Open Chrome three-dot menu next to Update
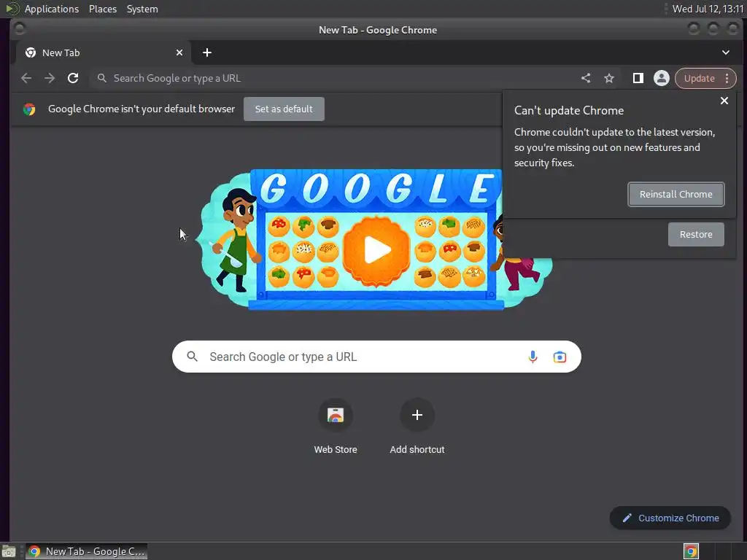The height and width of the screenshot is (560, 747). tap(727, 78)
